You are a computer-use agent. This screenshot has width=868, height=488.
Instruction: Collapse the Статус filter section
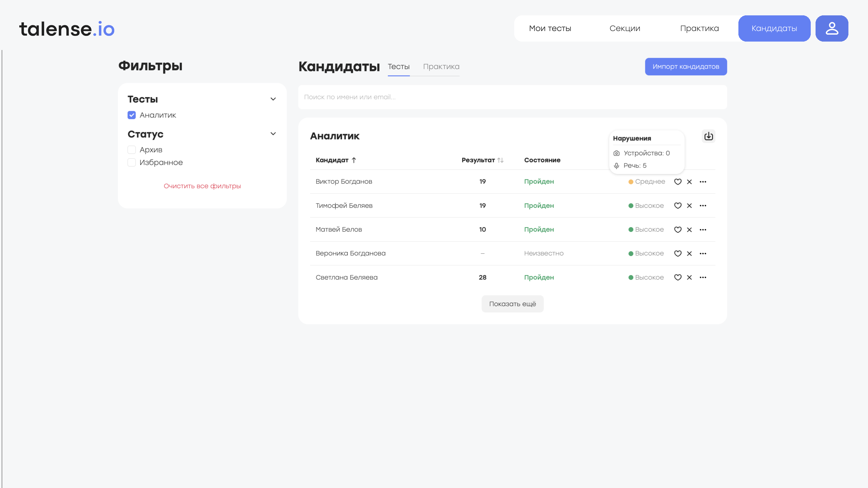pyautogui.click(x=273, y=134)
